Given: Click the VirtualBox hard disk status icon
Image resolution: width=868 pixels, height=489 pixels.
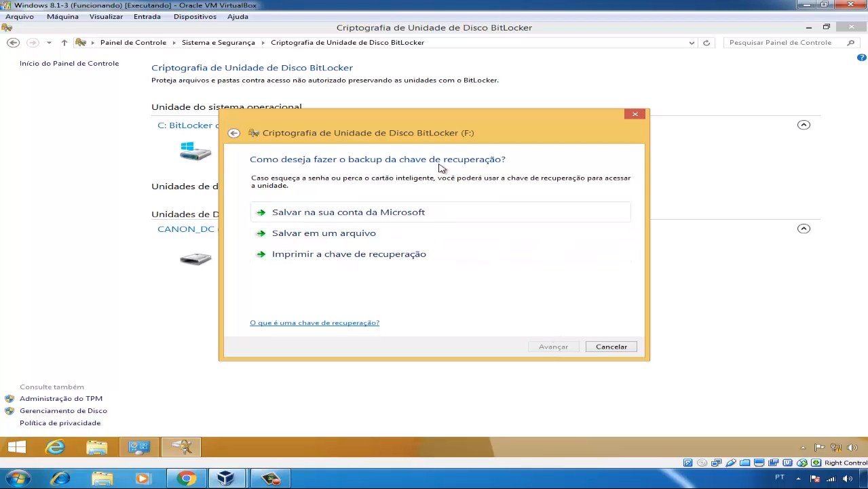Looking at the screenshot, I should pos(688,463).
